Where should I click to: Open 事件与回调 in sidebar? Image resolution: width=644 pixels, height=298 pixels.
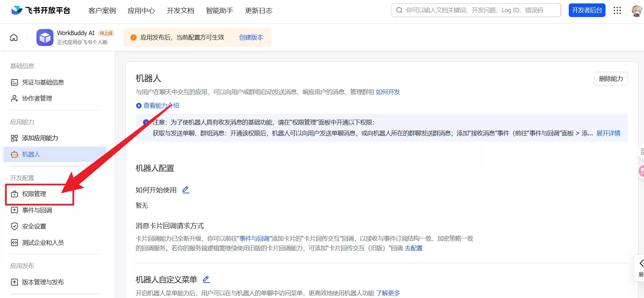(x=55, y=210)
